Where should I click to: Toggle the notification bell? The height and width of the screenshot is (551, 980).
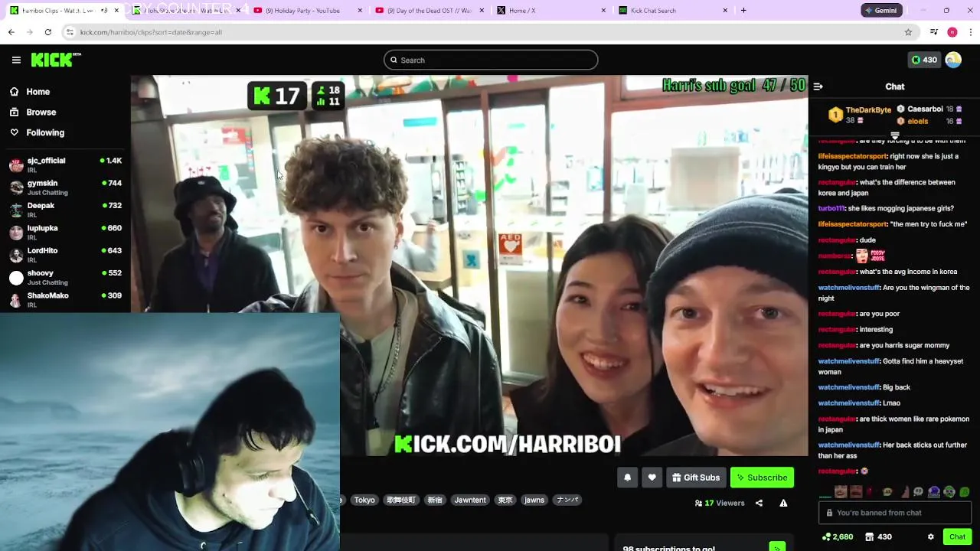pos(627,478)
